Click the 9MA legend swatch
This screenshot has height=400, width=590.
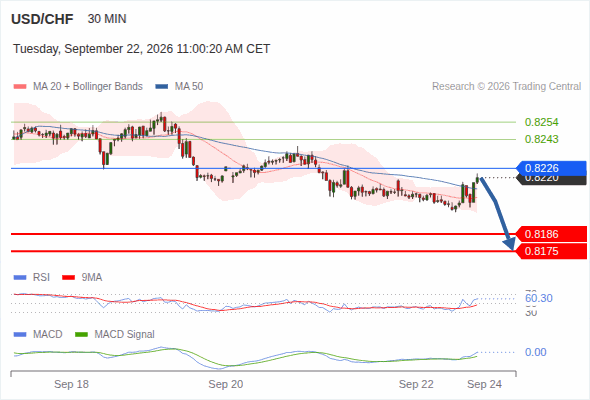tap(68, 278)
